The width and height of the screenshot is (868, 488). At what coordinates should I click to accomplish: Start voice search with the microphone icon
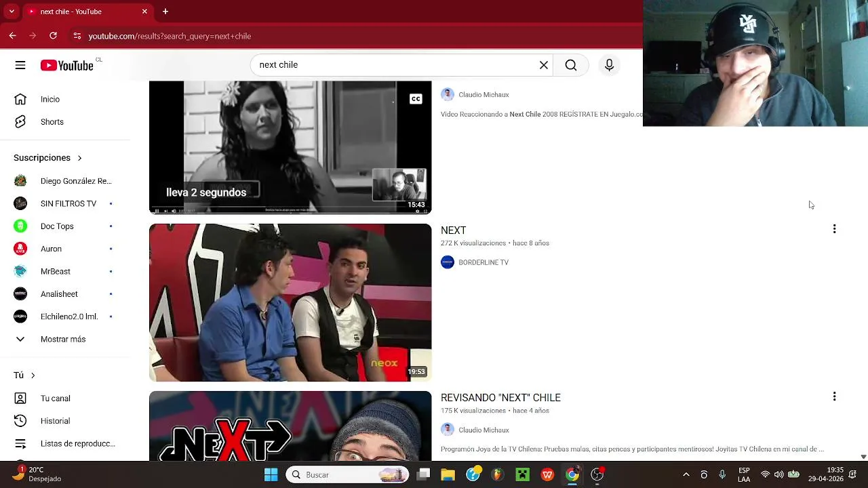[609, 65]
